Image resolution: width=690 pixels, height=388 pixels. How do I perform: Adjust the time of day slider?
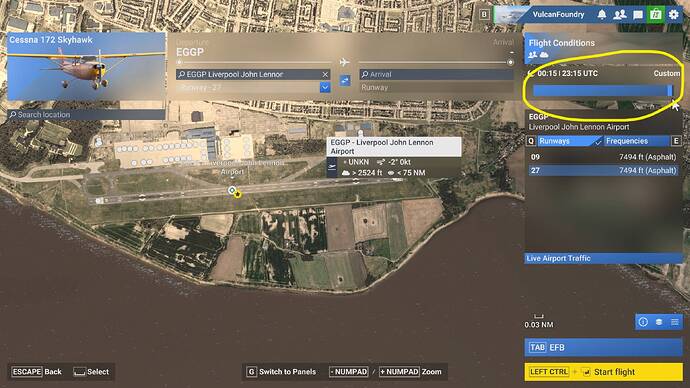[x=602, y=91]
